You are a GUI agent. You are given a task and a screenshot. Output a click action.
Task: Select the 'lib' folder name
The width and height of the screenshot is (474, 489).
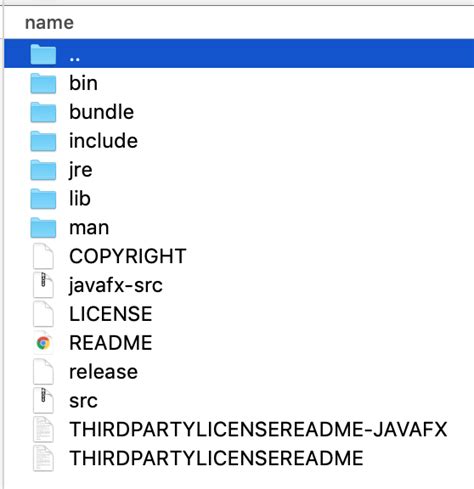(x=80, y=199)
